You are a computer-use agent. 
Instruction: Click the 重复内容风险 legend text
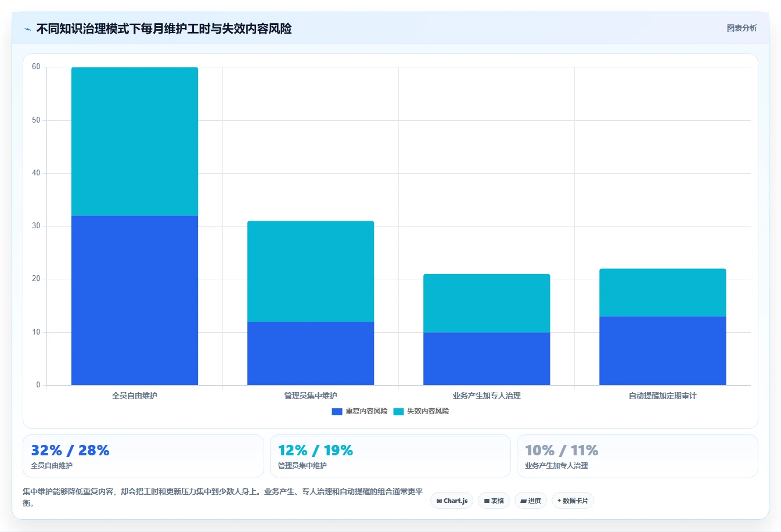[366, 411]
